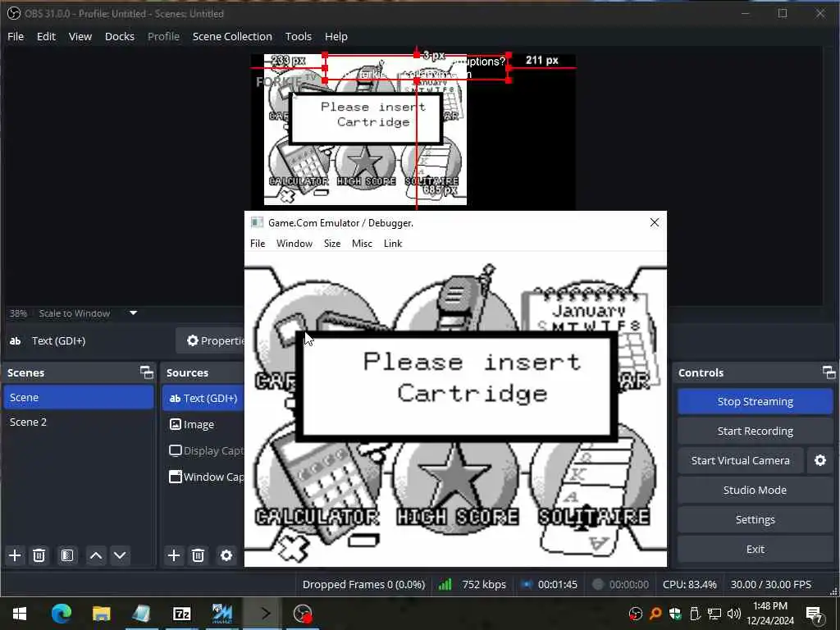
Task: Click Stop Streaming button
Action: [x=755, y=401]
